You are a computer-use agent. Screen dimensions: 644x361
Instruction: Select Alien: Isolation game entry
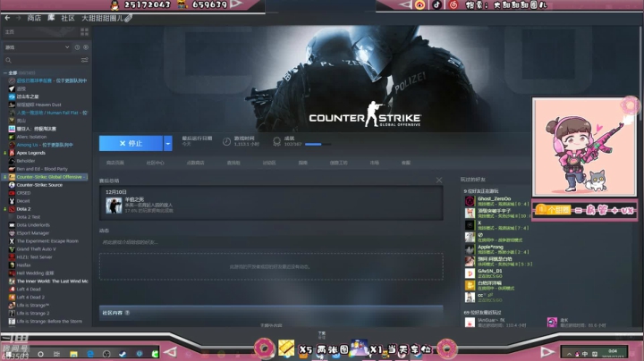(x=31, y=137)
